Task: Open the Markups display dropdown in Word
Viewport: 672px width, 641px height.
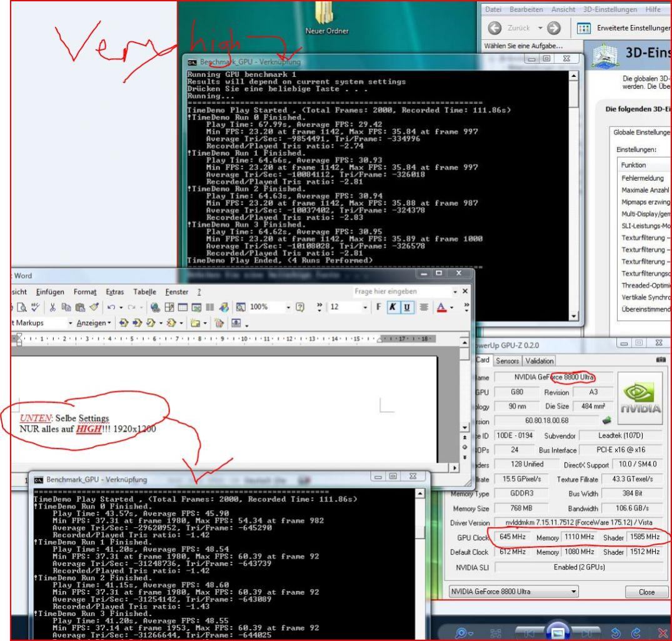Action: pos(70,323)
